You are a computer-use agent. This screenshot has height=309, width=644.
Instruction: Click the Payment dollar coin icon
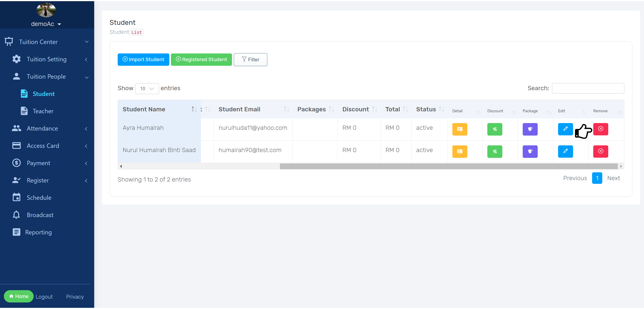point(17,163)
